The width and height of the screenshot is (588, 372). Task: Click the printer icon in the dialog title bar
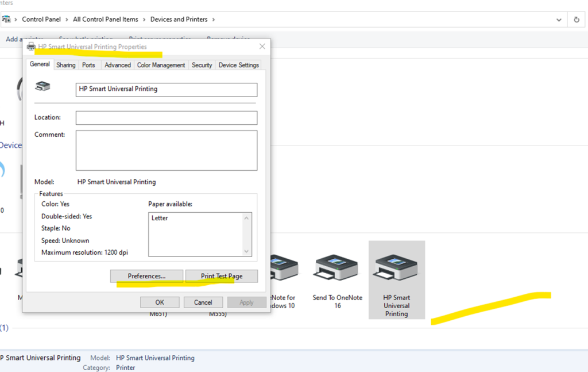[31, 47]
